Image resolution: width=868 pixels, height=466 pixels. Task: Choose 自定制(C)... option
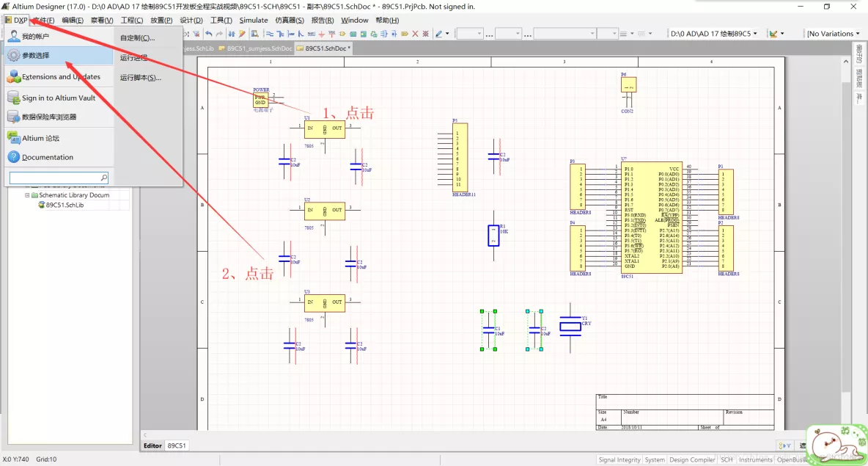[137, 37]
